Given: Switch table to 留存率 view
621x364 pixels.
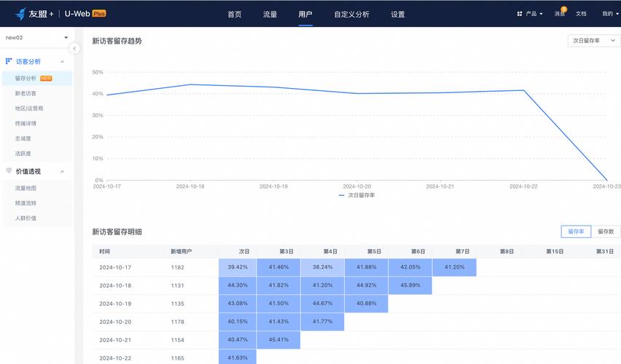Looking at the screenshot, I should click(x=576, y=232).
